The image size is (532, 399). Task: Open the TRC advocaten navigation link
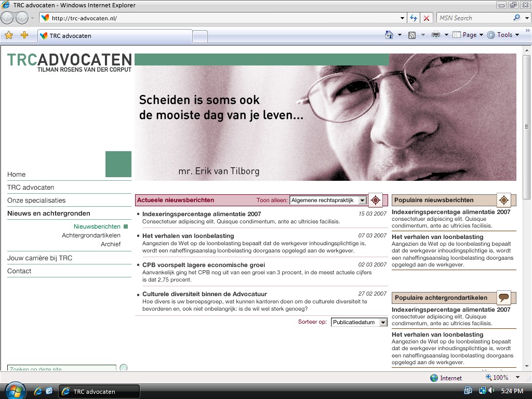(31, 187)
